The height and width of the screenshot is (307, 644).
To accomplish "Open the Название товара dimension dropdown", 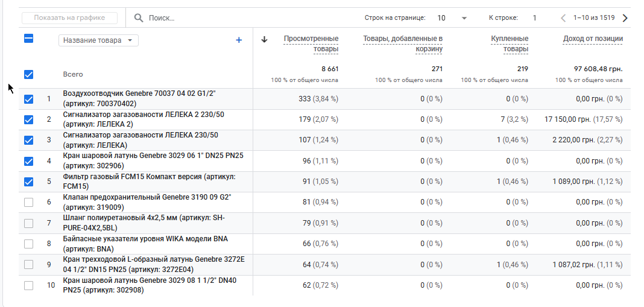I will coord(99,40).
